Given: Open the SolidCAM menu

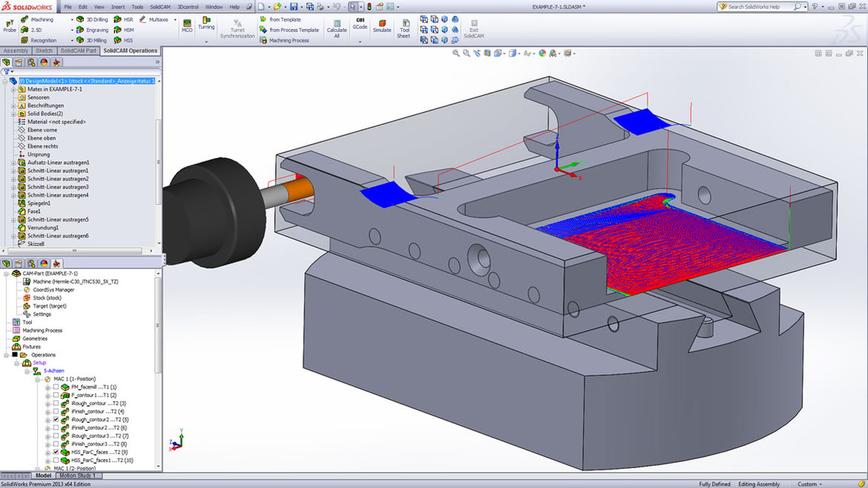Looking at the screenshot, I should 160,7.
